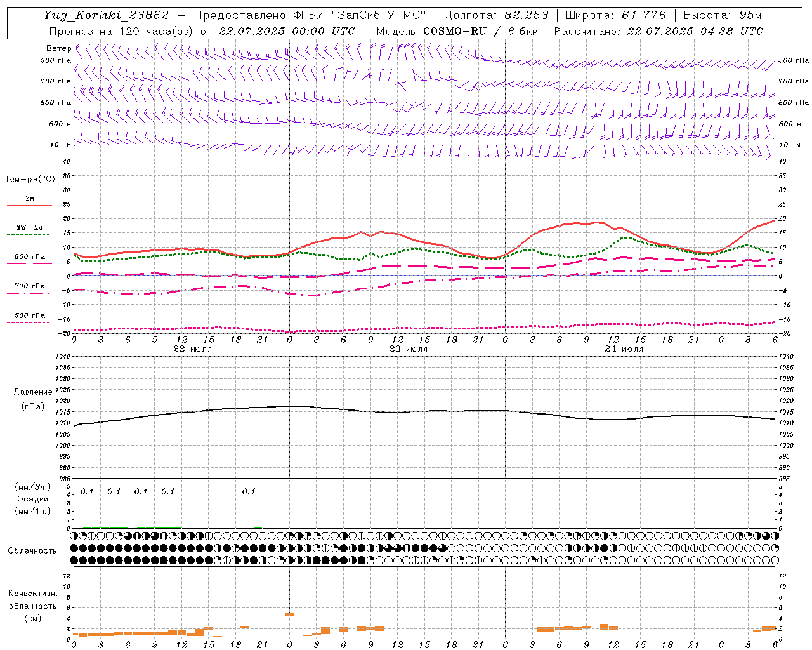Image resolution: width=812 pixels, height=650 pixels.
Task: Click the 'Модель COSMO-RU / 6.6км' label
Action: pos(457,31)
